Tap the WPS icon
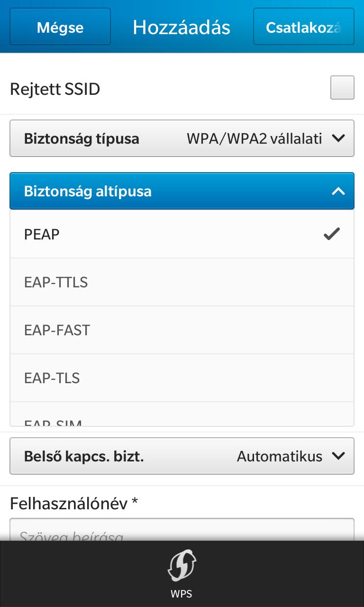 click(182, 565)
